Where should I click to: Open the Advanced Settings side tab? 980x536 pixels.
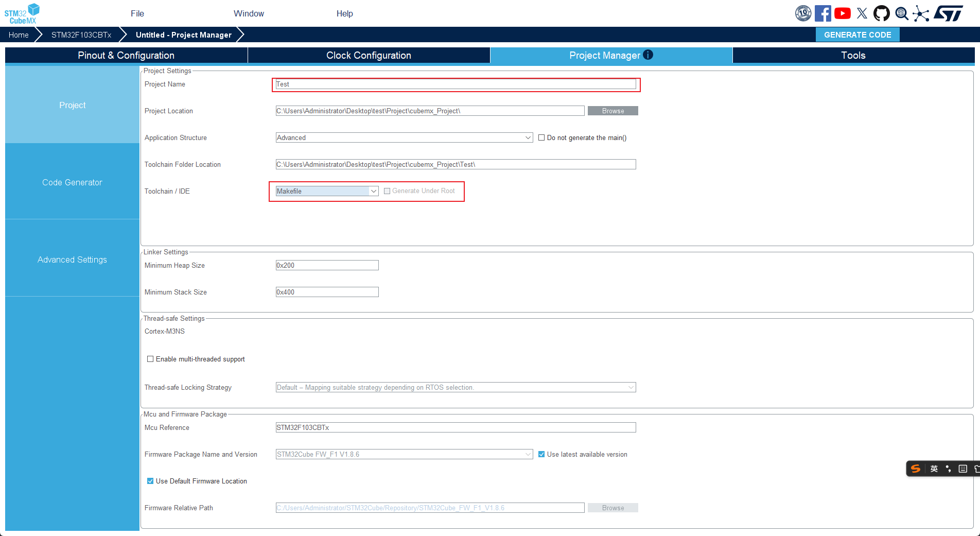coord(72,260)
